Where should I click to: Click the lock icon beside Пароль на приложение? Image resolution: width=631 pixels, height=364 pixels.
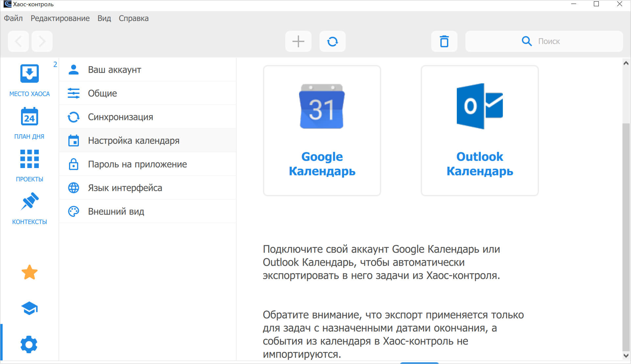74,164
